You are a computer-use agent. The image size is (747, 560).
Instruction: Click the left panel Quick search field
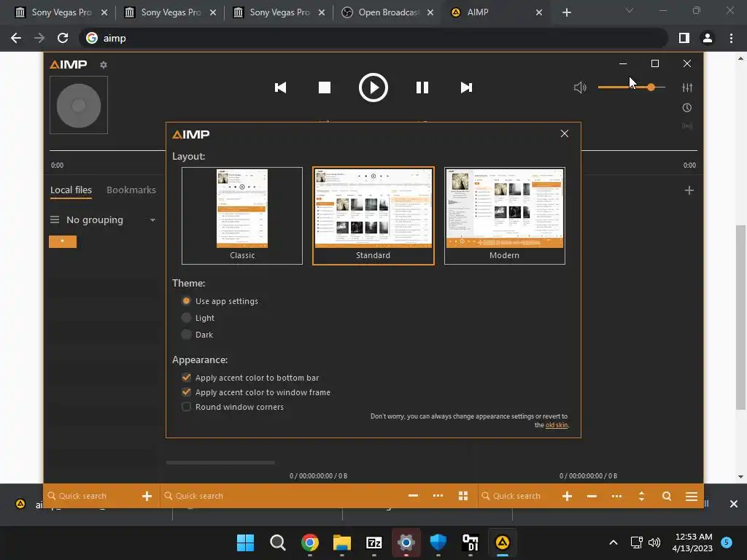(90, 496)
